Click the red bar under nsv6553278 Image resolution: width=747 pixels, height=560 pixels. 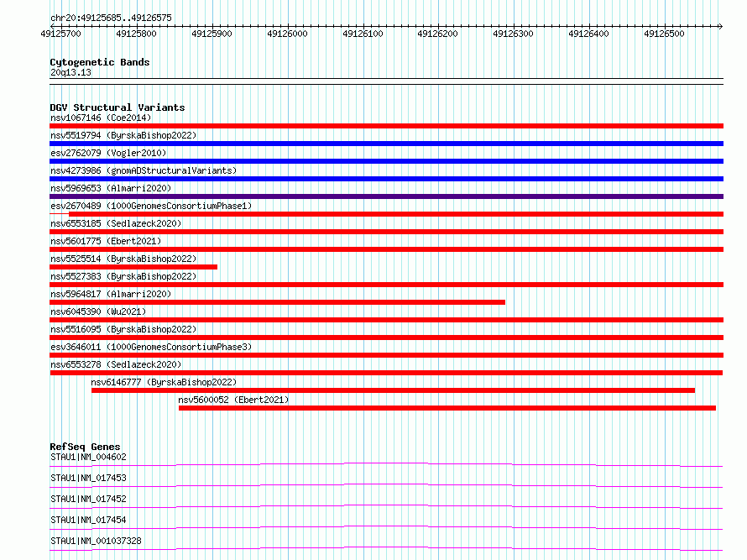(x=386, y=373)
